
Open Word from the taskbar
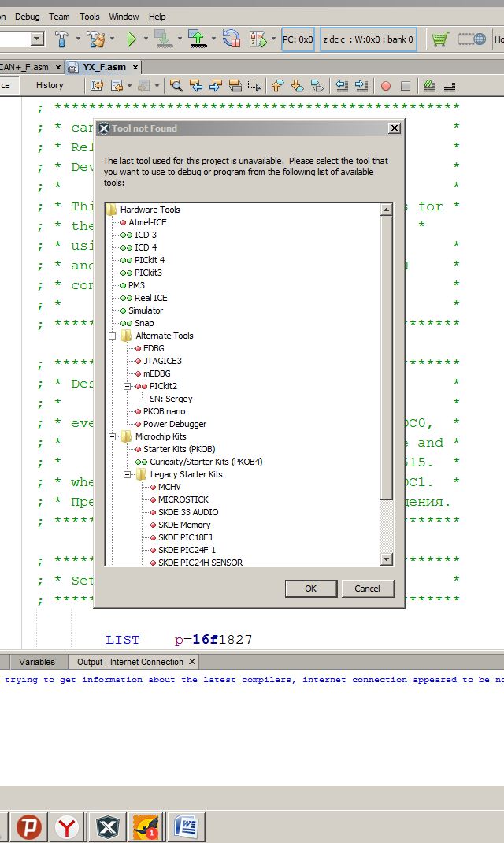(186, 827)
